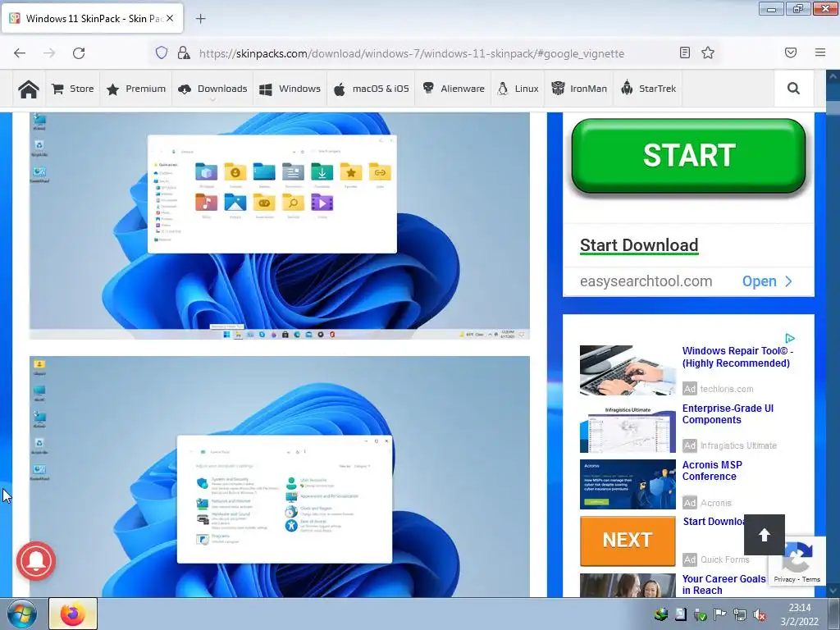Click the AdChoices triangle icon
Viewport: 840px width, 630px height.
[790, 339]
